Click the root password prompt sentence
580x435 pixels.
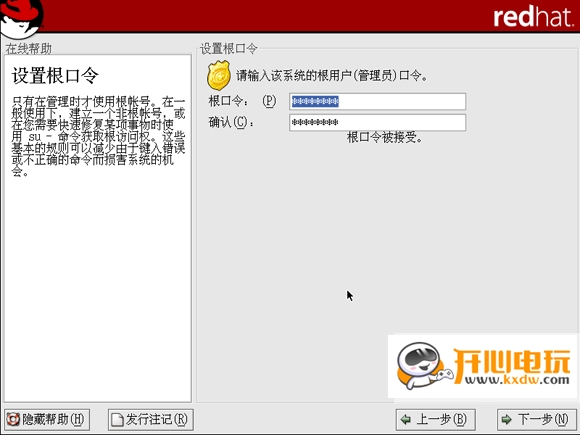[x=332, y=75]
